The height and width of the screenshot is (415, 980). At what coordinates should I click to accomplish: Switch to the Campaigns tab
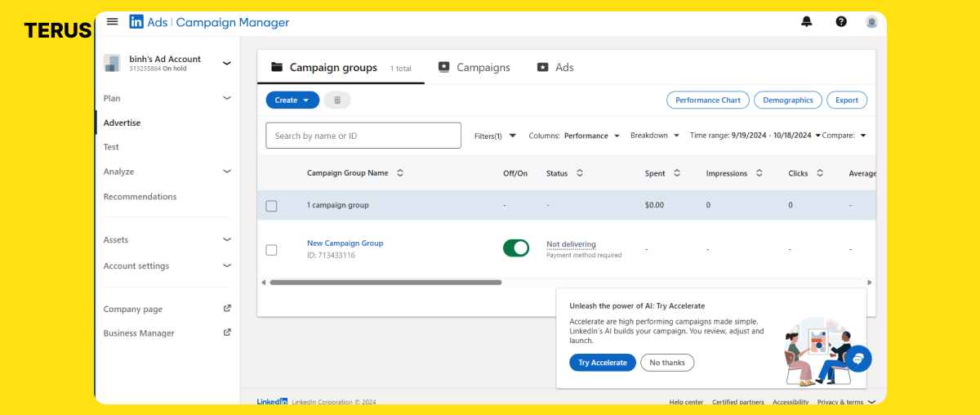(x=474, y=68)
